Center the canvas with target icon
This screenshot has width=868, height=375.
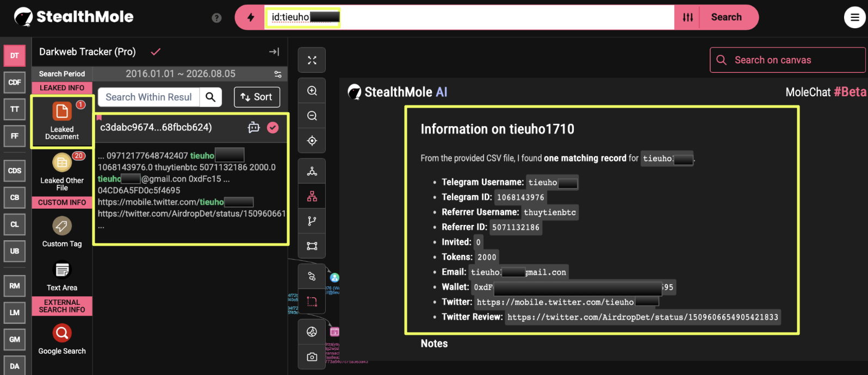pos(312,141)
